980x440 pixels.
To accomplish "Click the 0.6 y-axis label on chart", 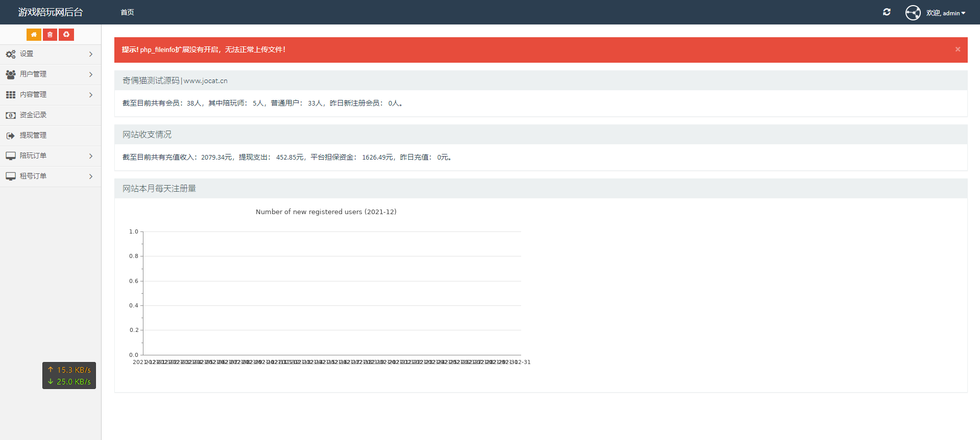I will tap(134, 281).
